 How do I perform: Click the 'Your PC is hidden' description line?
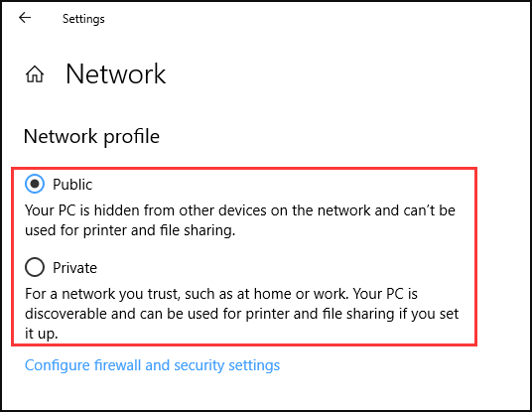[x=240, y=210]
